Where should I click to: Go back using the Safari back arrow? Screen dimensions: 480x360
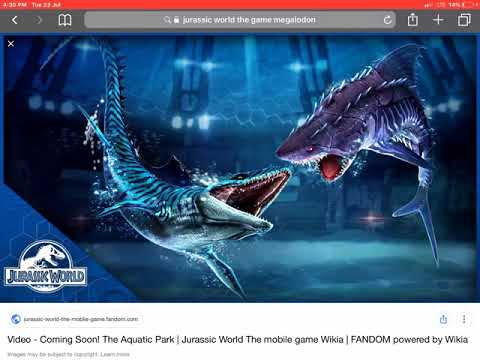pyautogui.click(x=15, y=20)
